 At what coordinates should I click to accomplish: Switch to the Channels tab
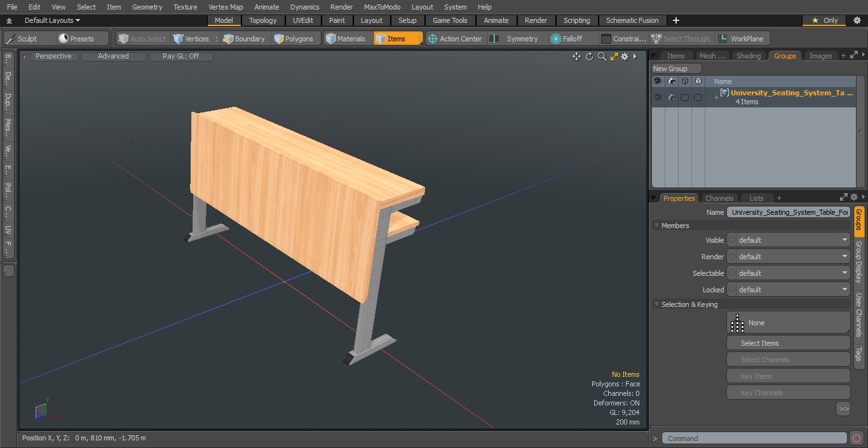point(719,198)
